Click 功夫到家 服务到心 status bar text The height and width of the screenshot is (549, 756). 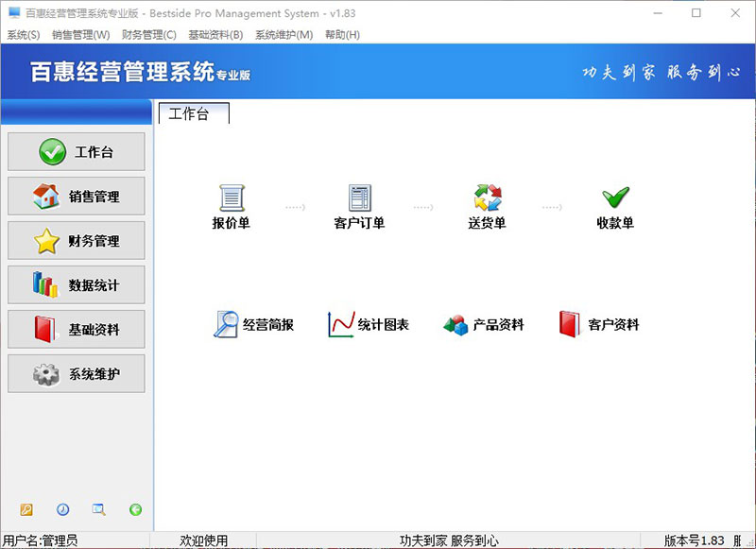[x=449, y=540]
